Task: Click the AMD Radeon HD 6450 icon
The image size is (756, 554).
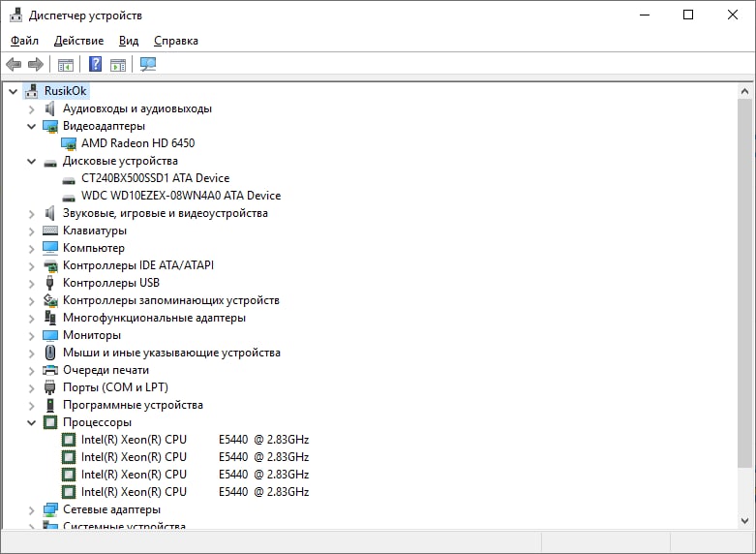Action: click(69, 143)
